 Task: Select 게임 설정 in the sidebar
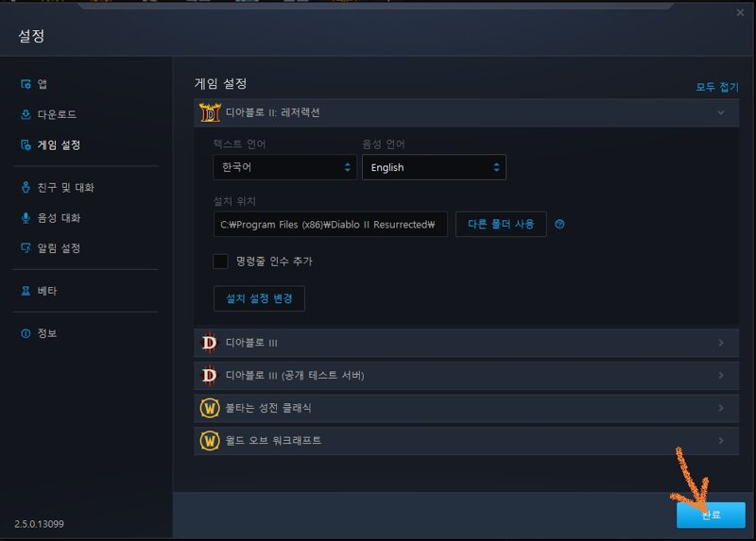(x=59, y=145)
